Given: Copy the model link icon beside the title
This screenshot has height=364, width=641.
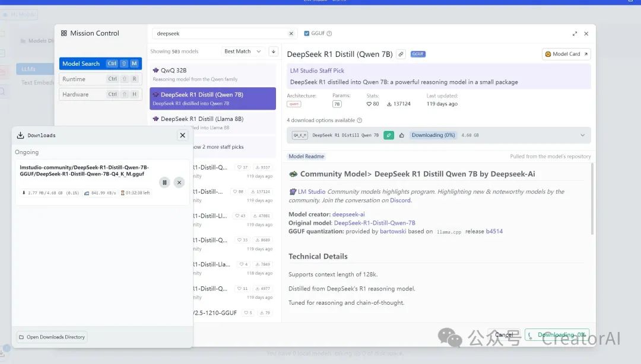Looking at the screenshot, I should (401, 54).
